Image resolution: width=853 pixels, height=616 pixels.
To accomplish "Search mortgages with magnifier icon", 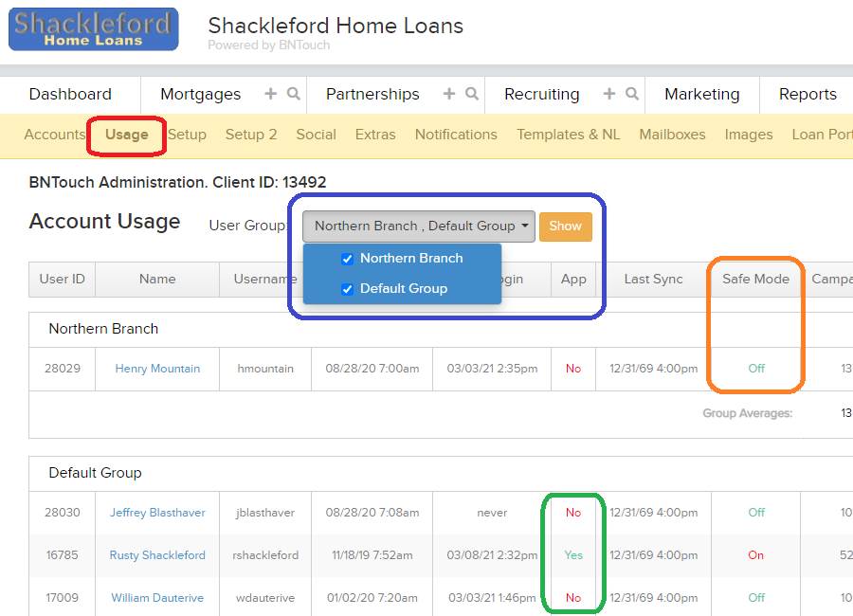I will [293, 94].
